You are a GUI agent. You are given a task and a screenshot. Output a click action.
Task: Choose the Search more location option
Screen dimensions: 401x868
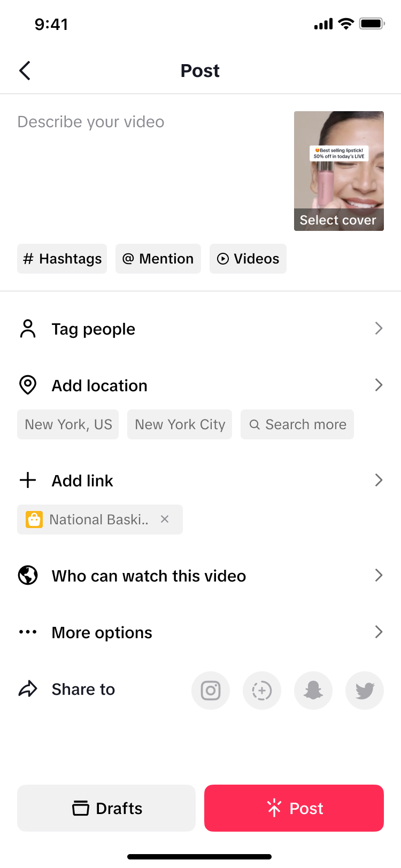coord(297,424)
